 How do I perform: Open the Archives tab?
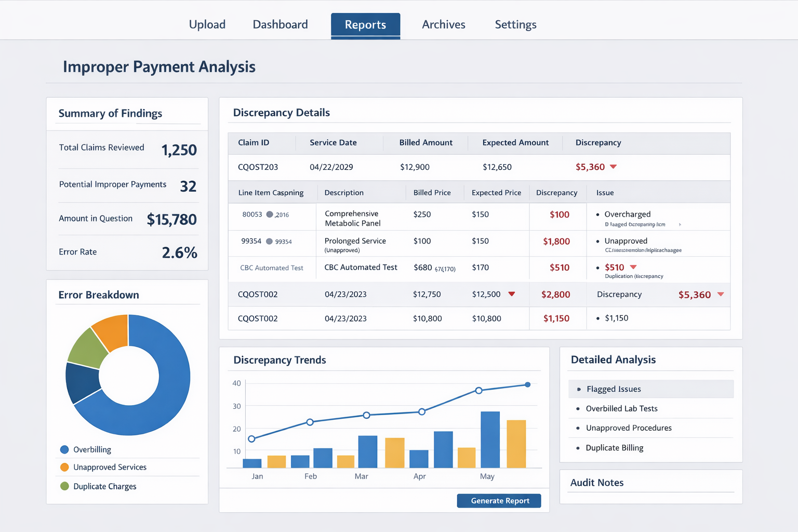pos(443,24)
